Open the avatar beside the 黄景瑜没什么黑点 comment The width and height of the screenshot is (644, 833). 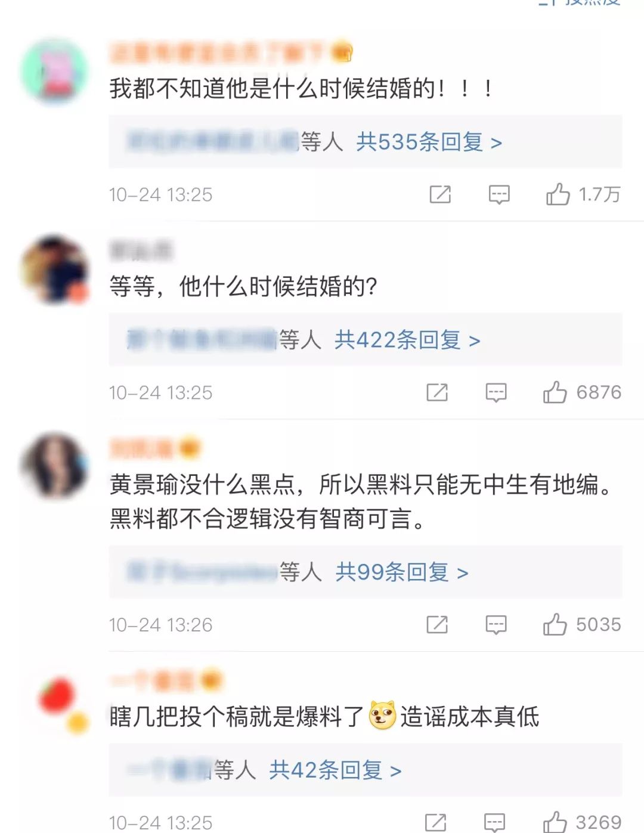coord(55,466)
